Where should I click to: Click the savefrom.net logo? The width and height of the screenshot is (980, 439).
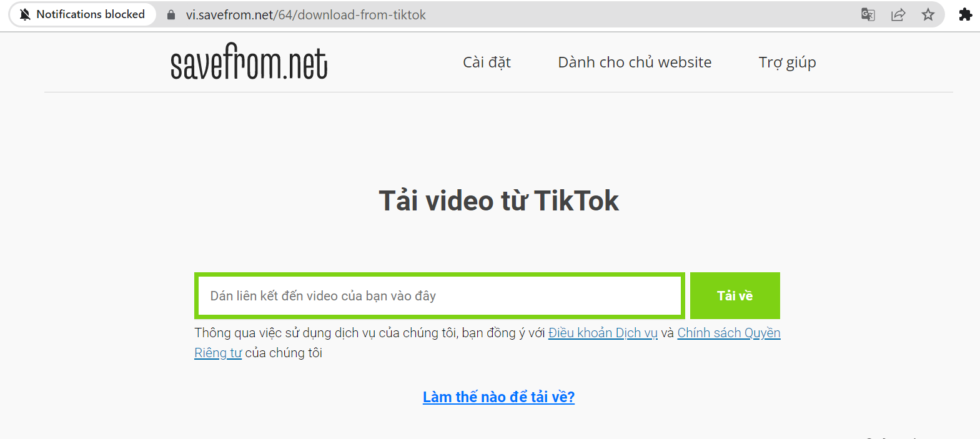249,62
